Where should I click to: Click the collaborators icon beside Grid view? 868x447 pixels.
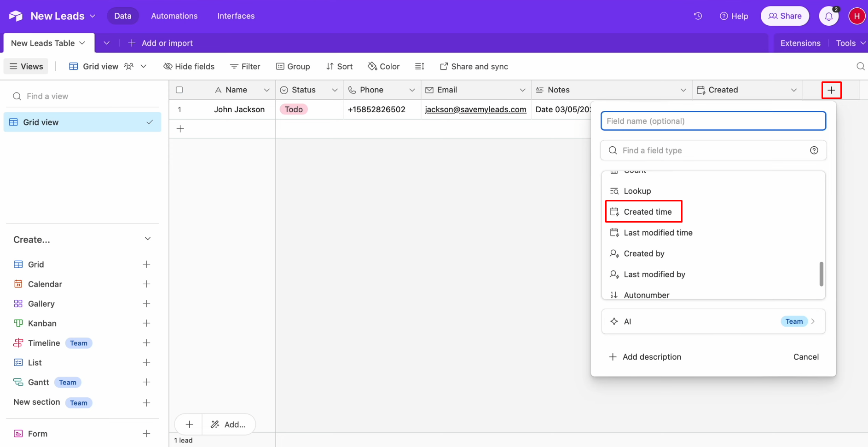(x=129, y=66)
